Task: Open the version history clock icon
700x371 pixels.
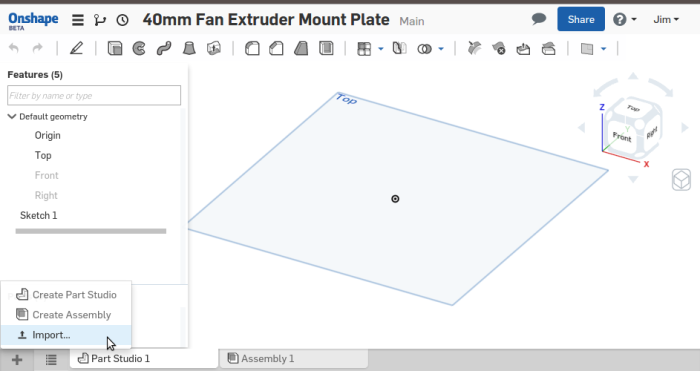Action: pos(122,20)
